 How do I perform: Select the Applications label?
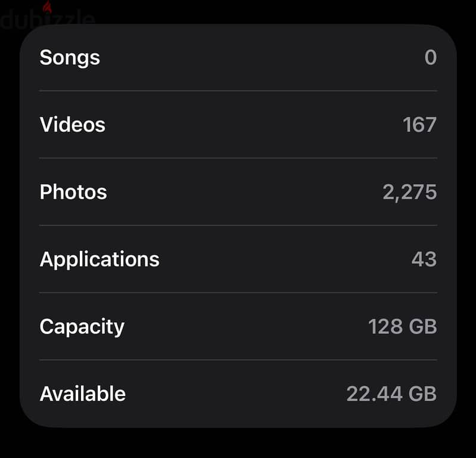point(99,260)
